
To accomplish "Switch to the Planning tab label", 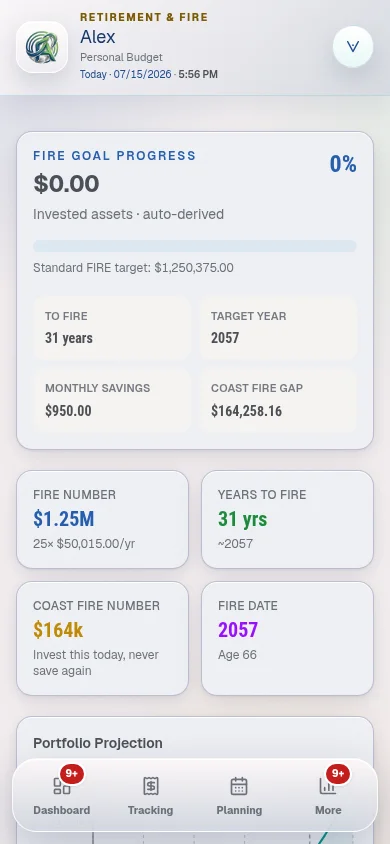I will point(239,810).
